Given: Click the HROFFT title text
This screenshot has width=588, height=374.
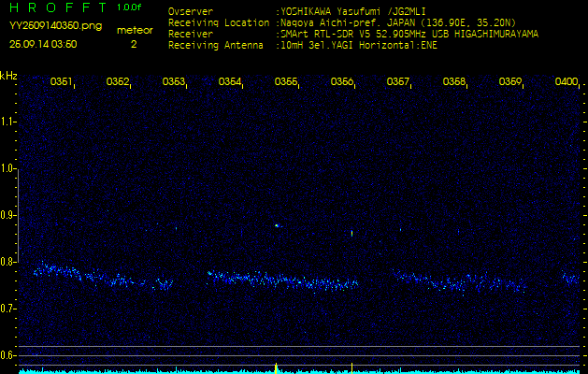Looking at the screenshot, I should pyautogui.click(x=58, y=8).
